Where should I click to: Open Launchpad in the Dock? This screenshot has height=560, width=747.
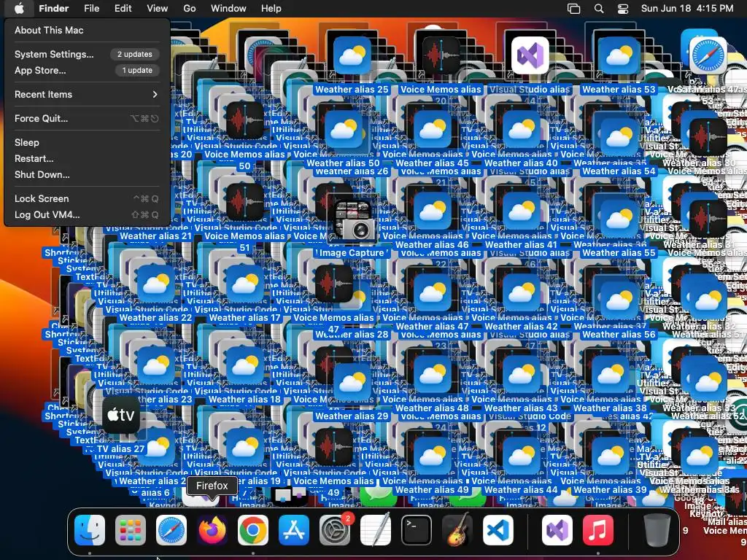click(x=130, y=530)
